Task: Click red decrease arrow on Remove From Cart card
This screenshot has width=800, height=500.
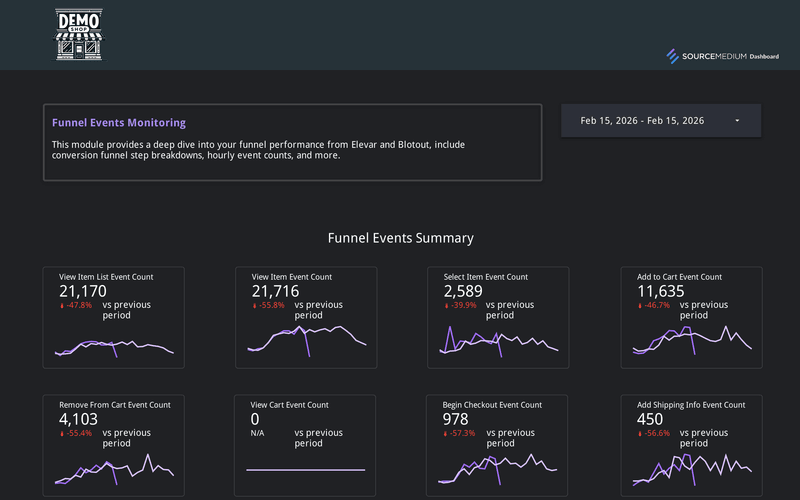Action: tap(62, 434)
